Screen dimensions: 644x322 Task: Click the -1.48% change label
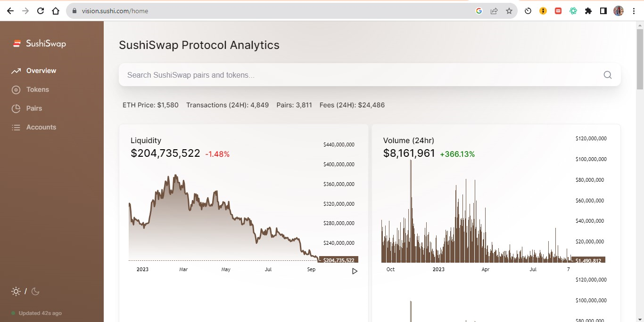click(217, 154)
